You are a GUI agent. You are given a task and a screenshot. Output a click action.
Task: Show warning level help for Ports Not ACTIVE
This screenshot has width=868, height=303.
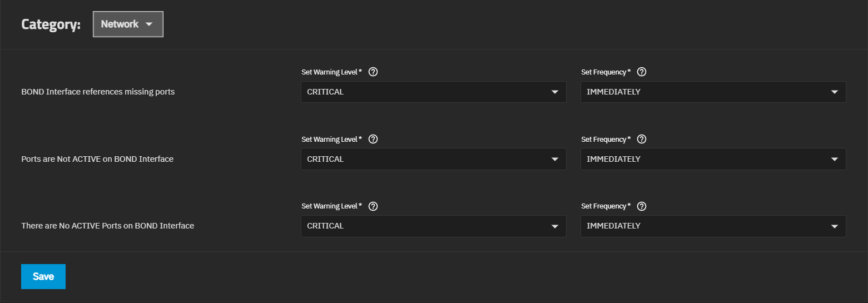click(373, 139)
